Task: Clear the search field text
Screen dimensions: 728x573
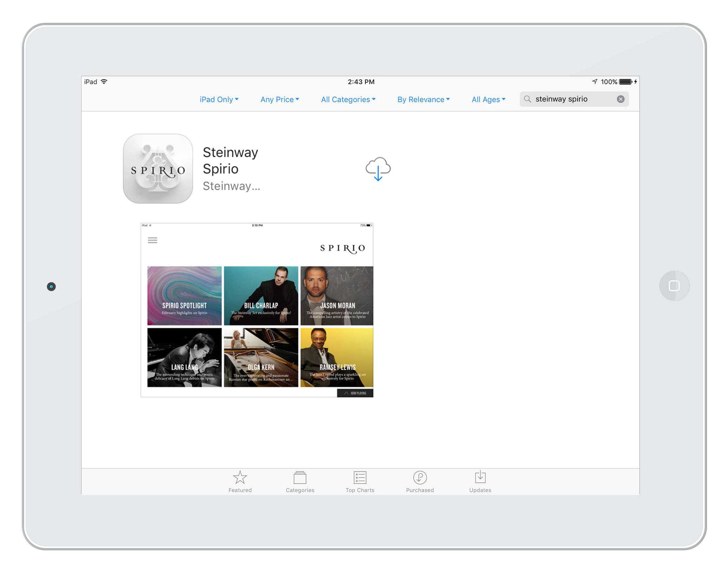Action: [x=620, y=99]
